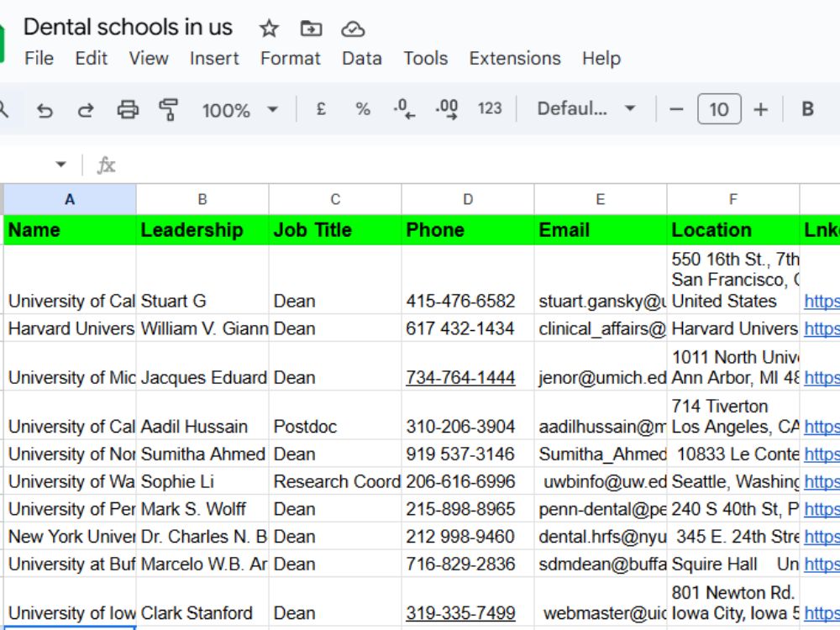Image resolution: width=840 pixels, height=630 pixels.
Task: Format as percent
Action: coord(363,109)
